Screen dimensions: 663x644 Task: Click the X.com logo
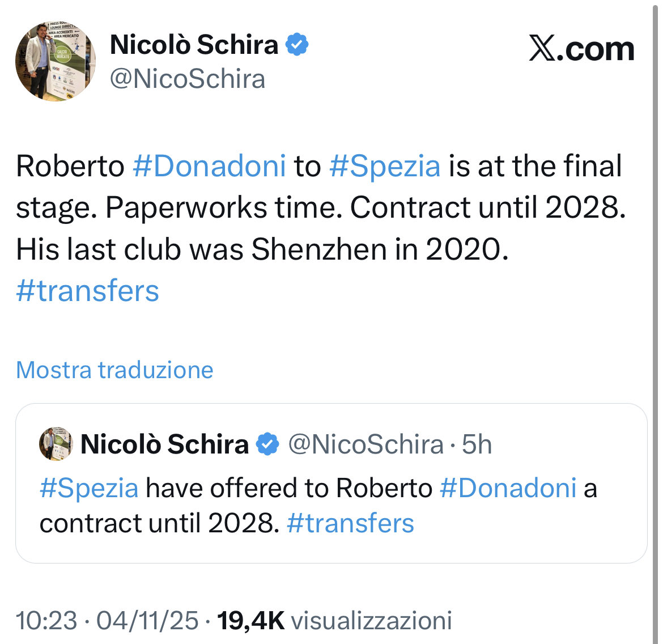point(581,49)
